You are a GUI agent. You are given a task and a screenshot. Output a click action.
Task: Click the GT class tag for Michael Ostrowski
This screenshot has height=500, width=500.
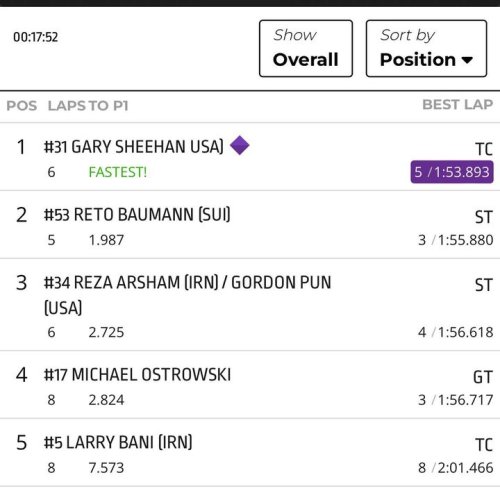[x=483, y=377]
